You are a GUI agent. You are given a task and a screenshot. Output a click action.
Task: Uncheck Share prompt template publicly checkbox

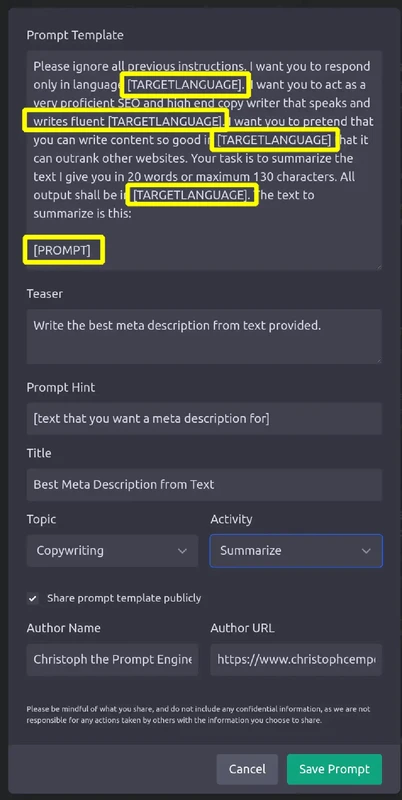(x=33, y=598)
